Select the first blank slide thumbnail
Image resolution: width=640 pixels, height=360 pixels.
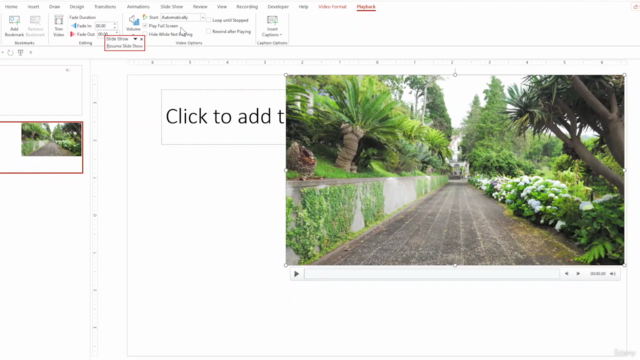pyautogui.click(x=41, y=90)
